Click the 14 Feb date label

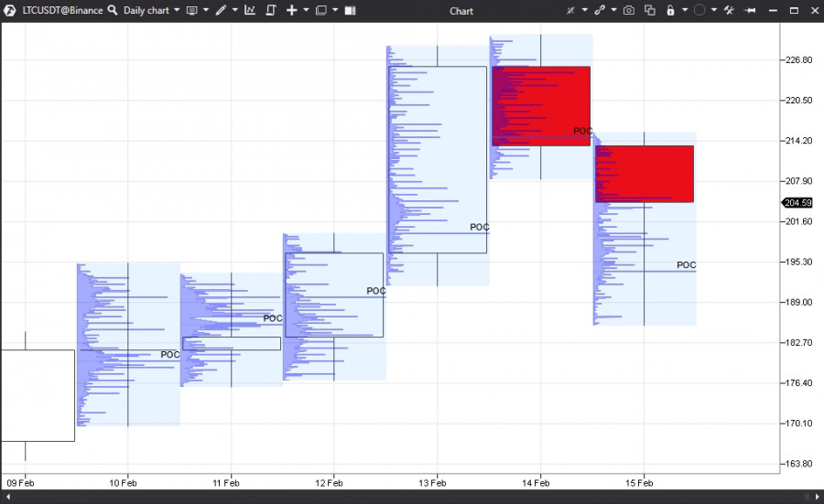point(536,483)
